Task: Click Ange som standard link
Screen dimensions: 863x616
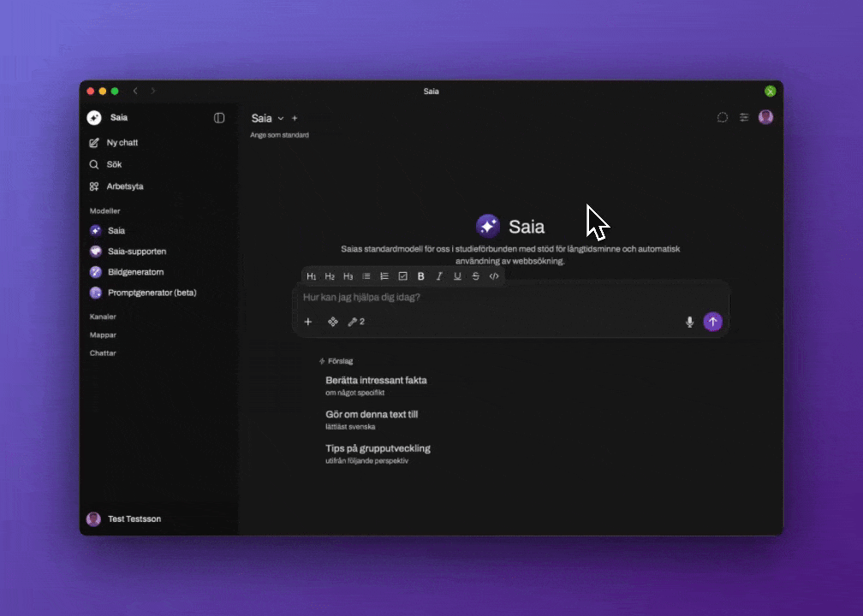Action: pos(279,135)
